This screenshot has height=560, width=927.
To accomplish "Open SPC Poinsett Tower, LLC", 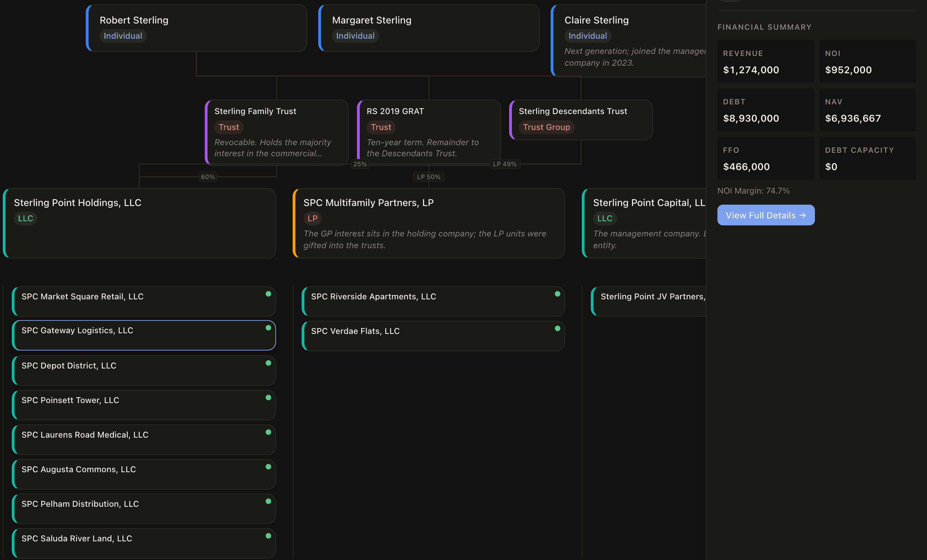I will 144,405.
